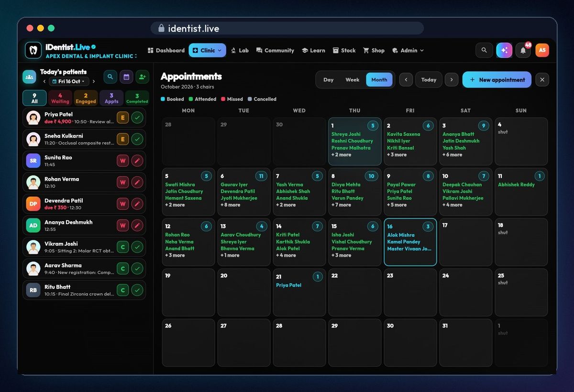Open the Lab menu
574x392 pixels.
[x=240, y=50]
